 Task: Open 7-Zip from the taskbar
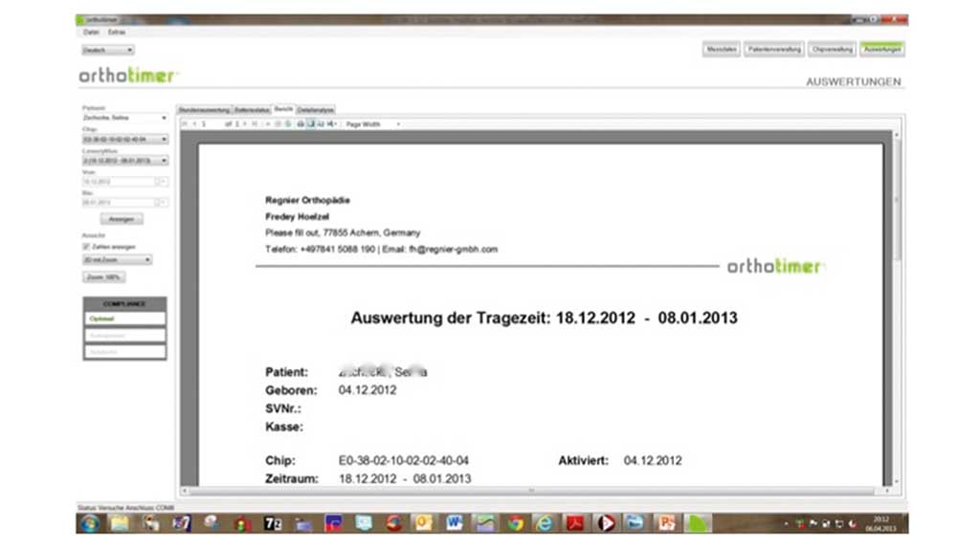271,523
